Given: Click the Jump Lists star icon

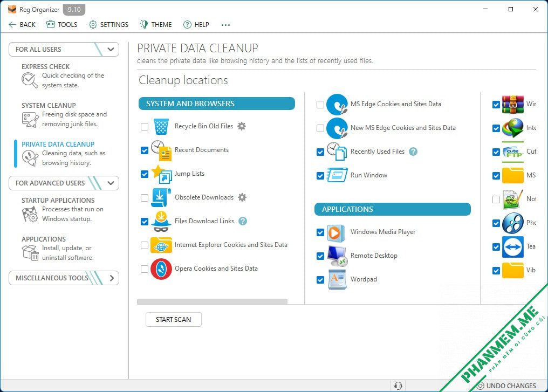Looking at the screenshot, I should [x=161, y=174].
